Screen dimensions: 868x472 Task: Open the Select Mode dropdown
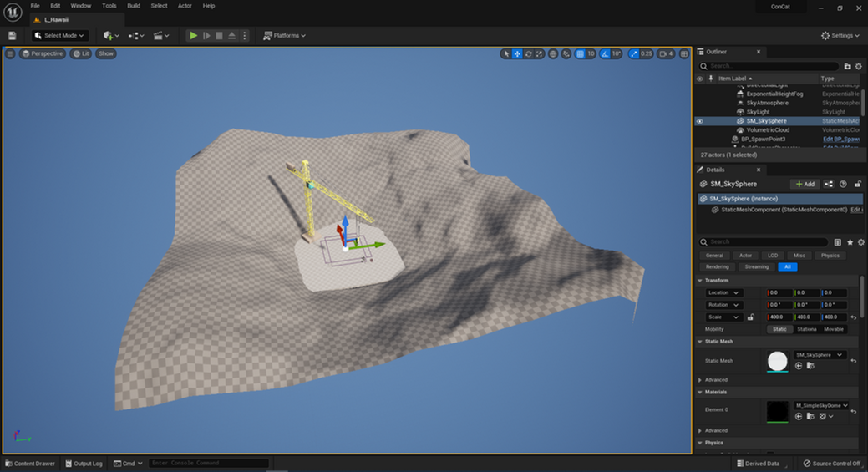click(x=60, y=35)
